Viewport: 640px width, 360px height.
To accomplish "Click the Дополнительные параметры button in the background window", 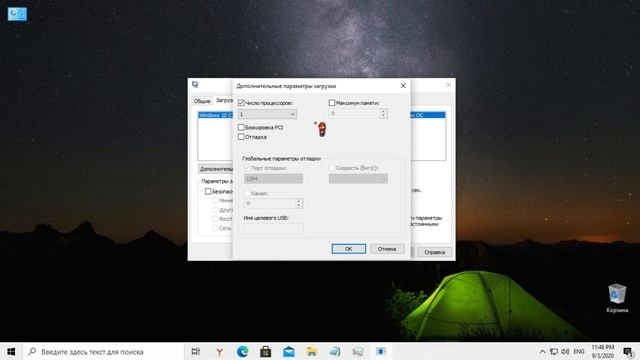I will point(216,169).
